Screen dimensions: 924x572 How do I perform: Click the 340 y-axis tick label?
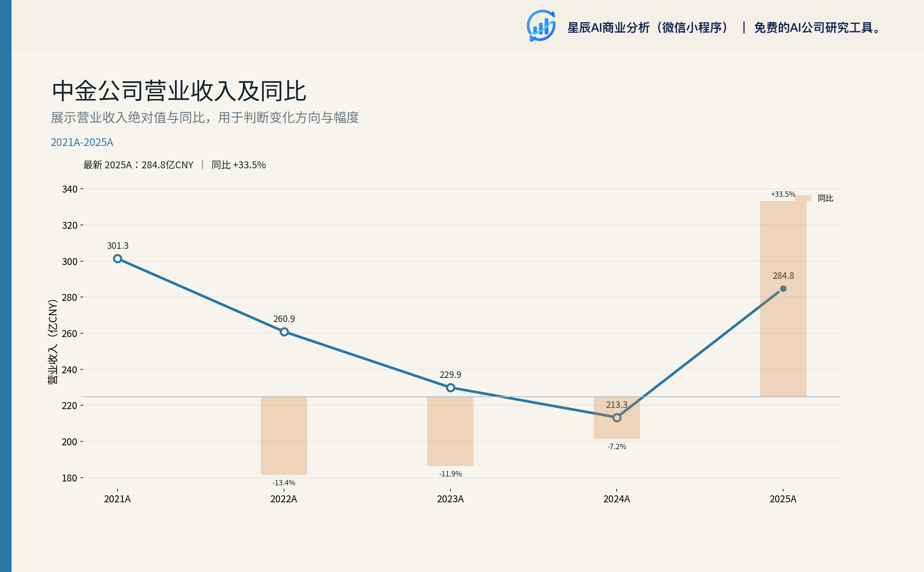pos(70,189)
